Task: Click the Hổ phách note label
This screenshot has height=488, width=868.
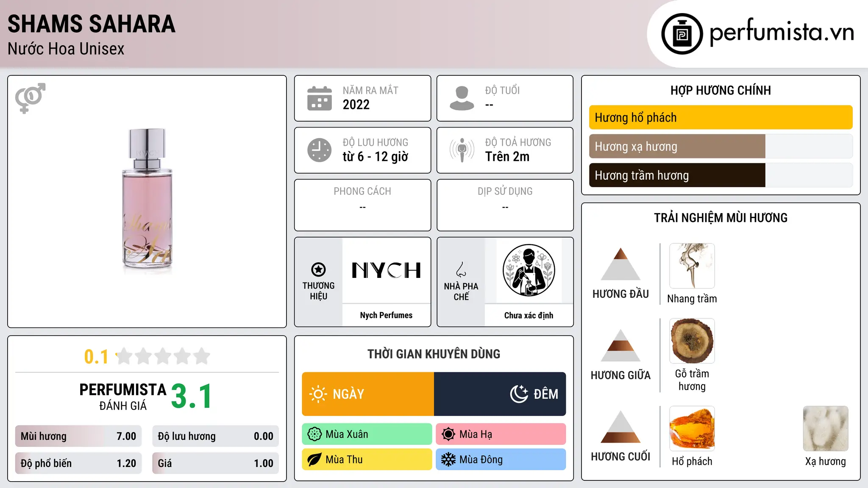Action: coord(692,461)
